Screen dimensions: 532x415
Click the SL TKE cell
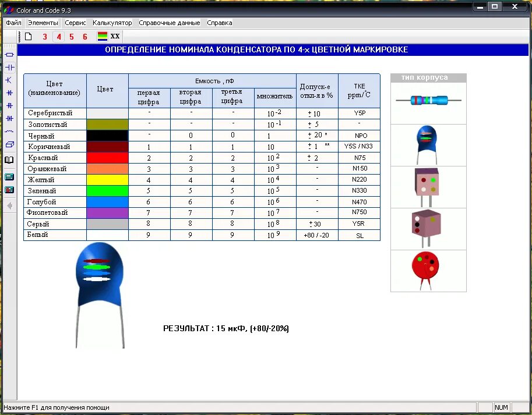360,235
